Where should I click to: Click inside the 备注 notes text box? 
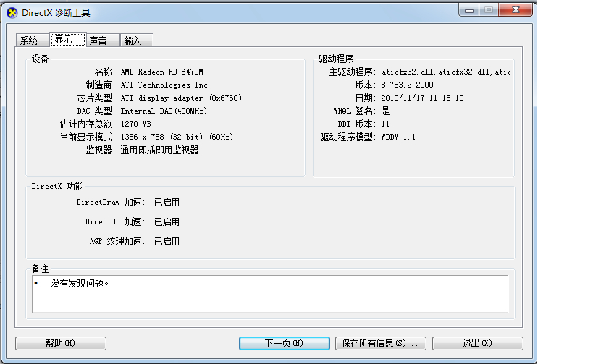(x=270, y=294)
